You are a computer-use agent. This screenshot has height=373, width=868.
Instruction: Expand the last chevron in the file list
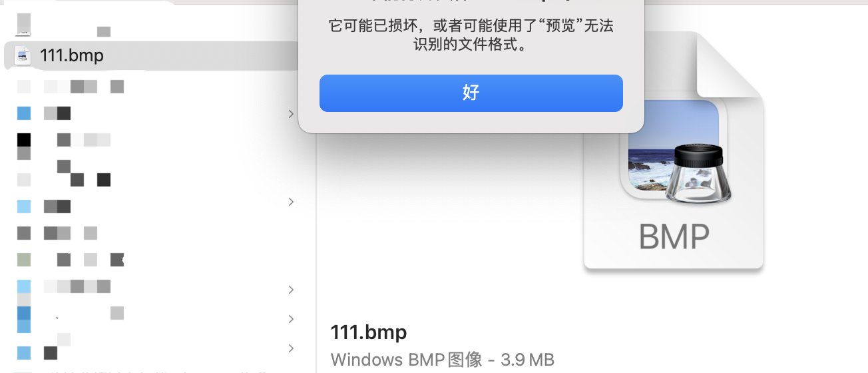(291, 348)
